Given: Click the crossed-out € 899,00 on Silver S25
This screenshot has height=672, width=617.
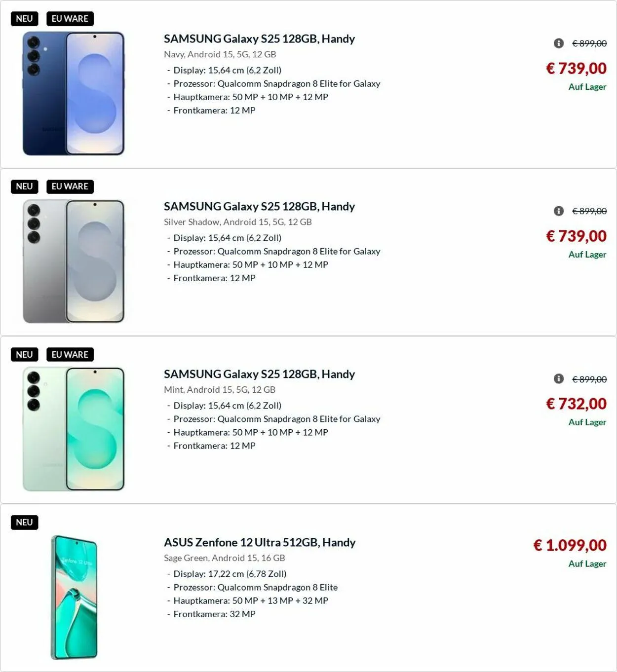Looking at the screenshot, I should [x=589, y=211].
